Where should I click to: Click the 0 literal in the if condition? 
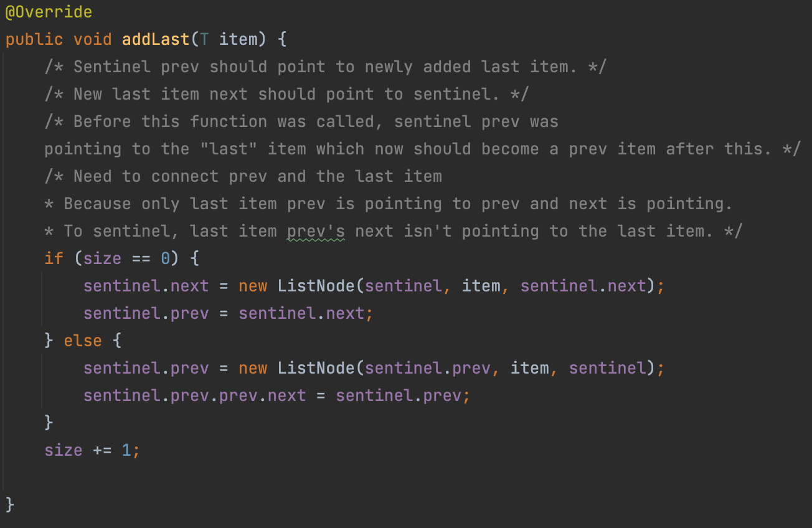165,258
